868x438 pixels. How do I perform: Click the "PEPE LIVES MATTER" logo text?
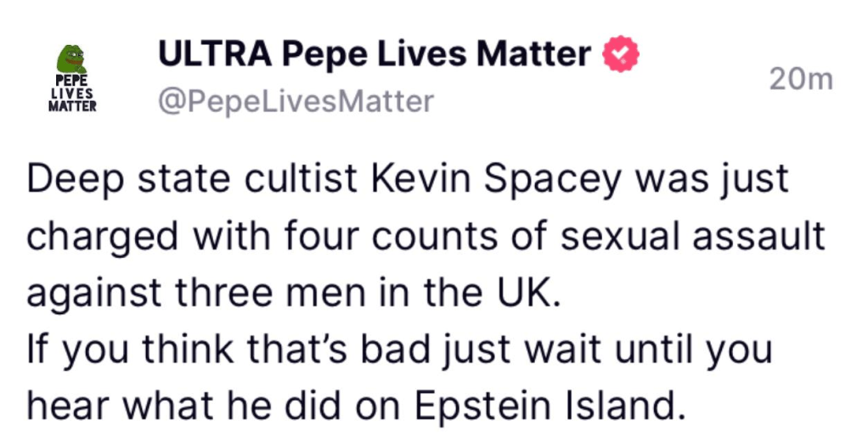pos(71,95)
